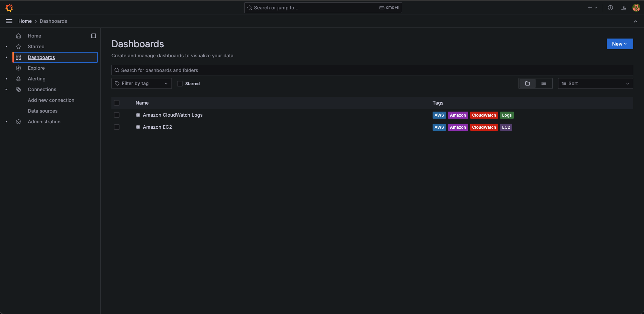Click the Connections icon in sidebar

(x=18, y=89)
